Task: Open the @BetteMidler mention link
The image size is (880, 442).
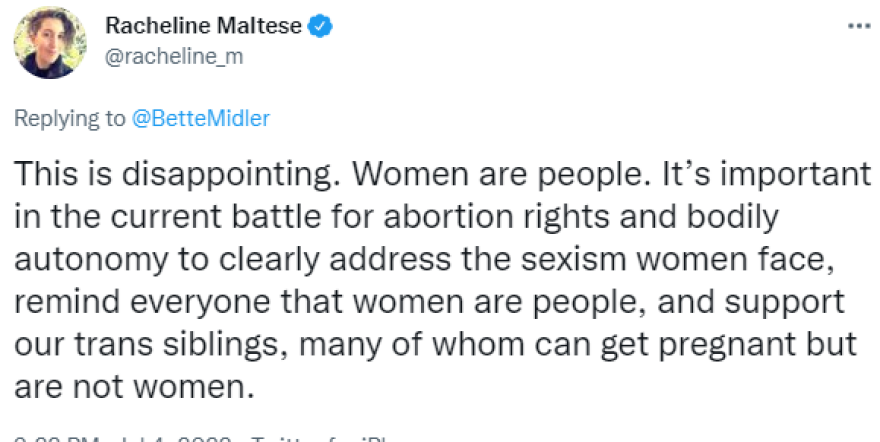Action: (x=200, y=118)
